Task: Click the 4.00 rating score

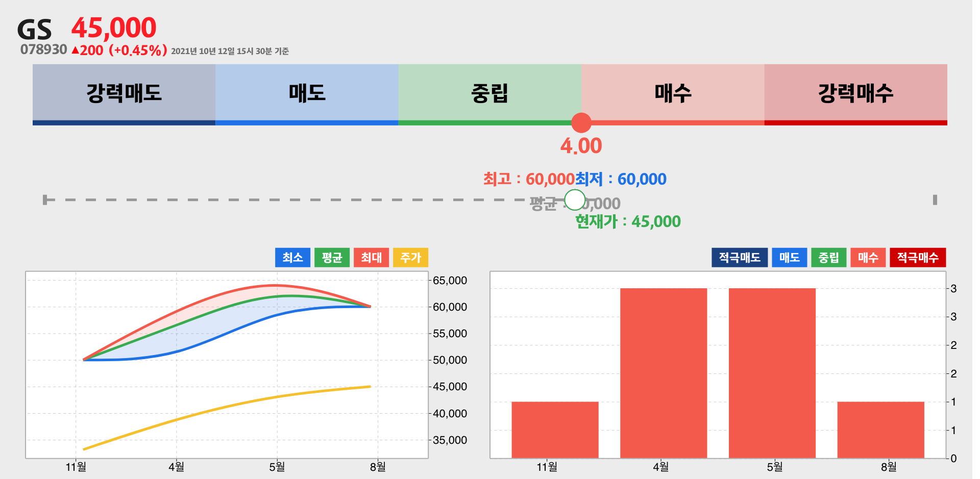Action: pyautogui.click(x=581, y=146)
